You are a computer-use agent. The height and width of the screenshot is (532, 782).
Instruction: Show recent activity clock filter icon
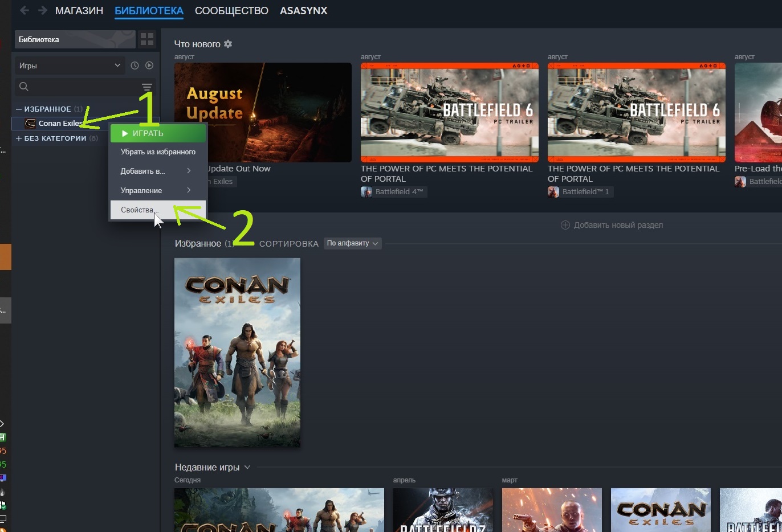click(135, 66)
